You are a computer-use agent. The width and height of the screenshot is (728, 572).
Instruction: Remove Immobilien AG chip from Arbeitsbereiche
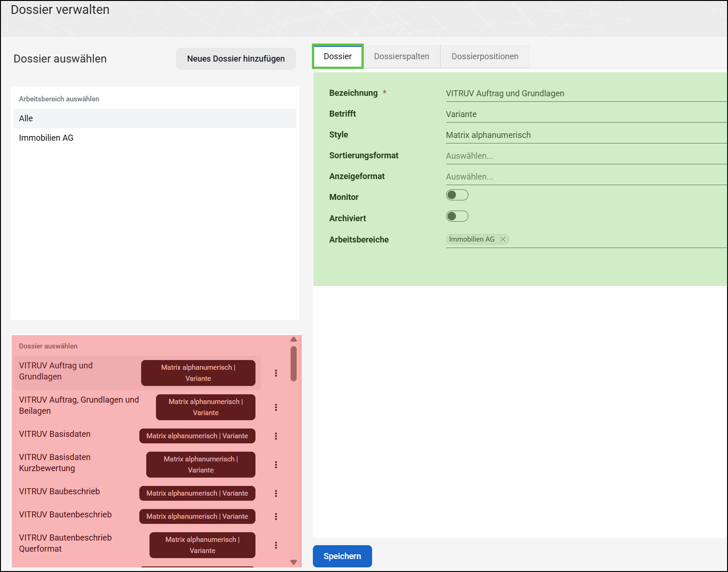pyautogui.click(x=503, y=239)
